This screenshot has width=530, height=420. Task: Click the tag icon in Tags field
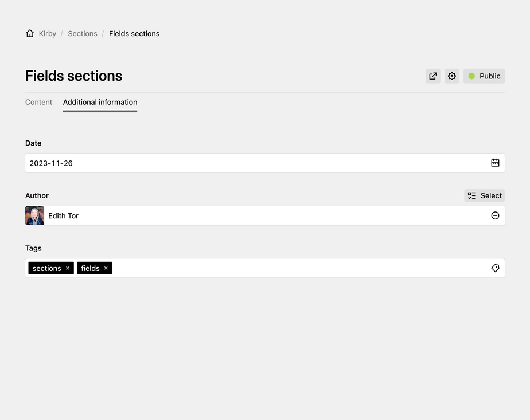click(x=495, y=268)
